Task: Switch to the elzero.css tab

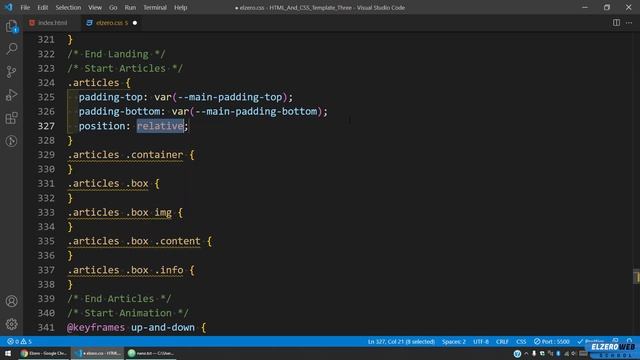Action: [x=112, y=23]
